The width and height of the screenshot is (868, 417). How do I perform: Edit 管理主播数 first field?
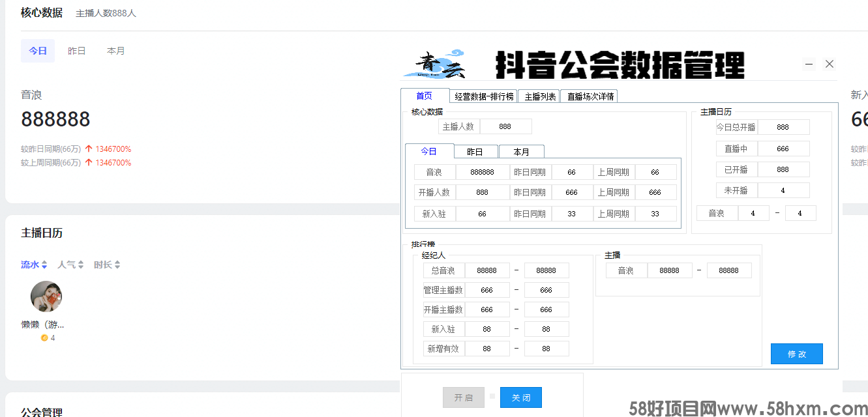(x=486, y=290)
